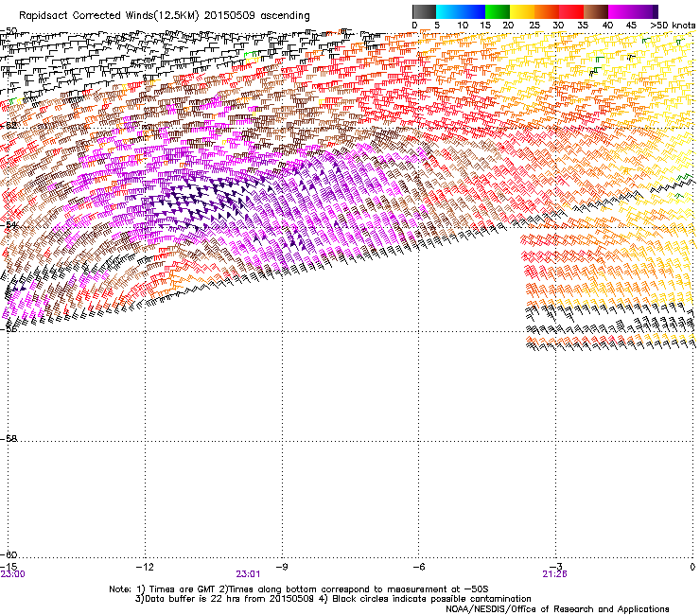The height and width of the screenshot is (615, 700).
Task: Click the purple 45-50 knots legend swatch
Action: click(645, 11)
